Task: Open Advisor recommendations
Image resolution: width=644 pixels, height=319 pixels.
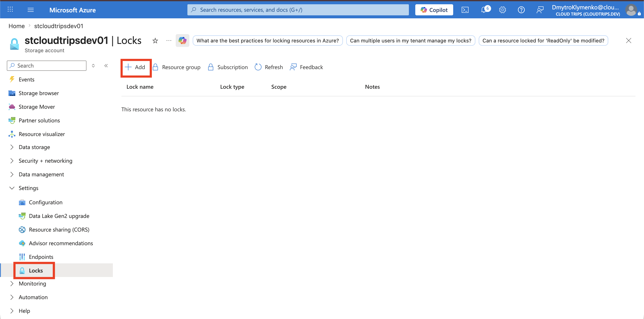Action: pyautogui.click(x=61, y=243)
